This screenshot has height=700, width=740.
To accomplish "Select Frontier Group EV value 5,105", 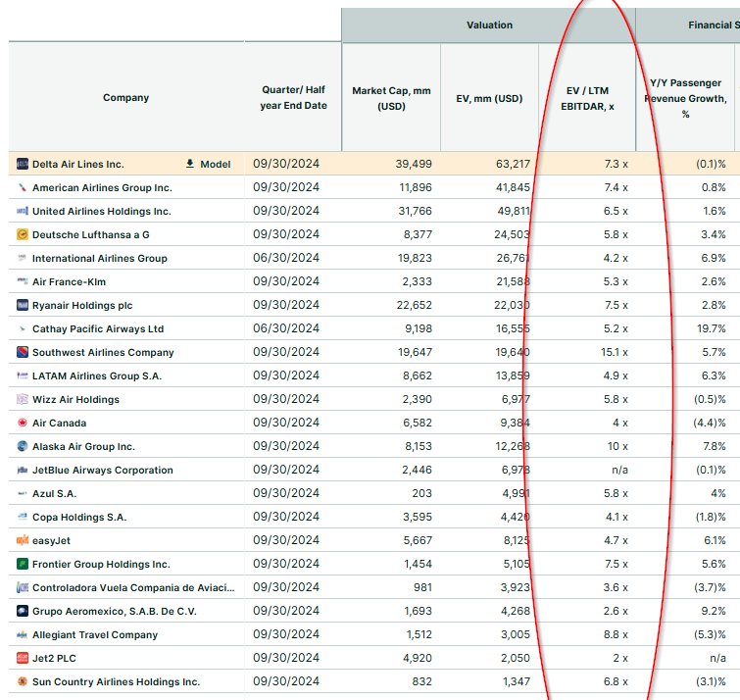I will pyautogui.click(x=517, y=564).
